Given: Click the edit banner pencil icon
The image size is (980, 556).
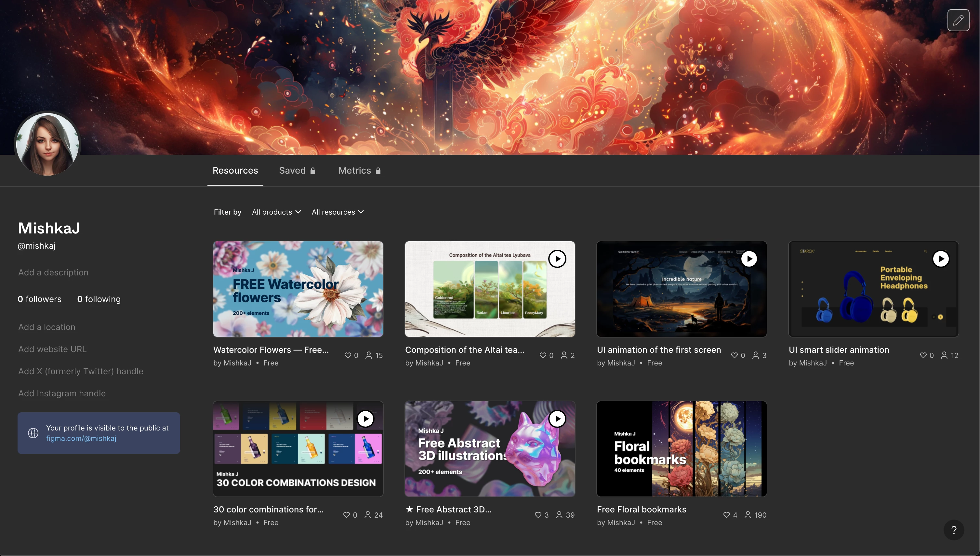Looking at the screenshot, I should click(958, 20).
